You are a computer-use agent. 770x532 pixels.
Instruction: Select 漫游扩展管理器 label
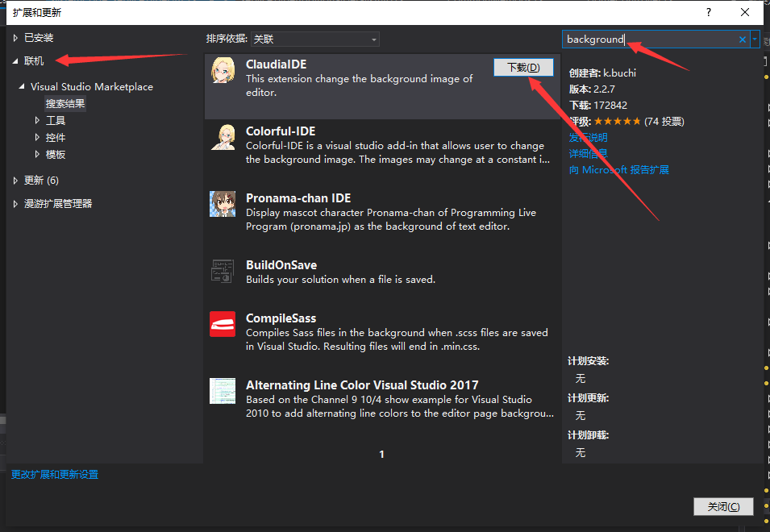pyautogui.click(x=58, y=203)
